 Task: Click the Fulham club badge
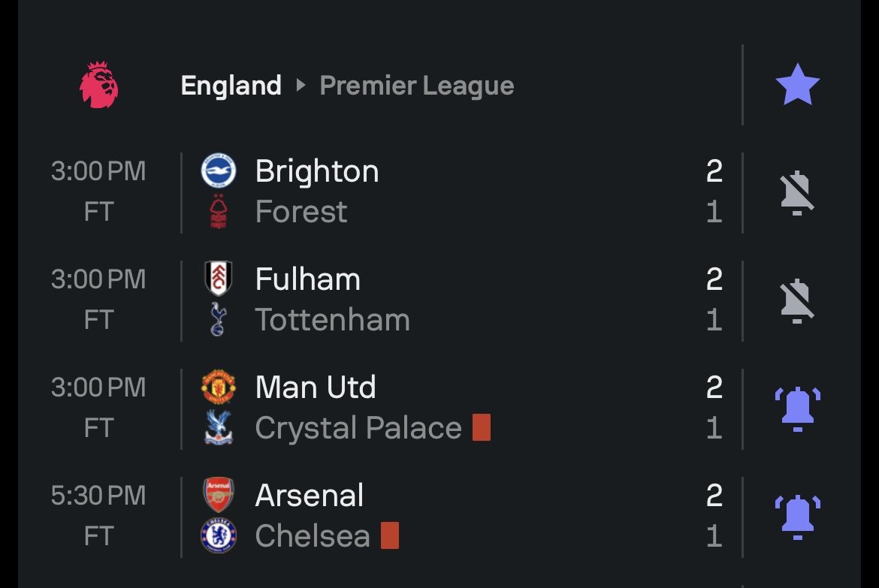(x=218, y=279)
